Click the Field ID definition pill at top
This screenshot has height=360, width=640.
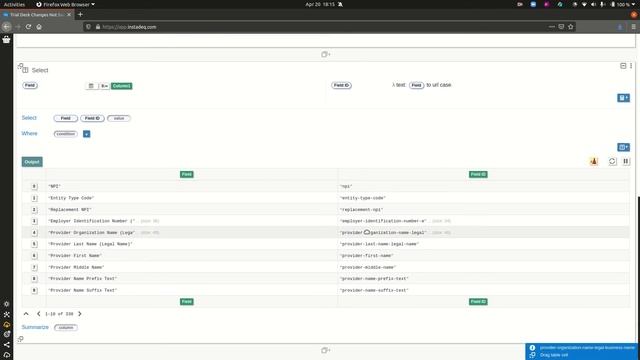pyautogui.click(x=341, y=85)
